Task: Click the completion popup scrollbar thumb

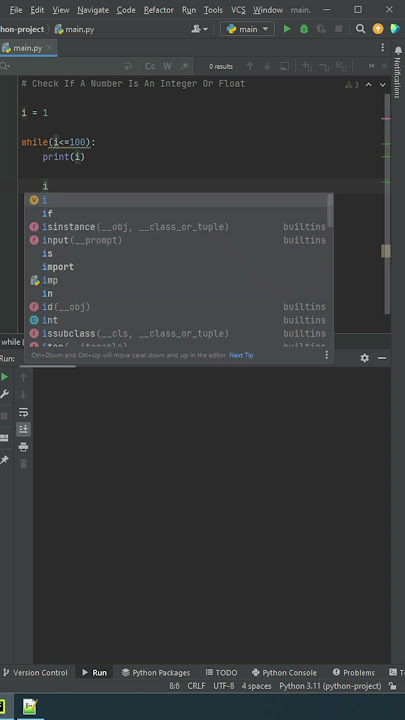Action: 330,210
